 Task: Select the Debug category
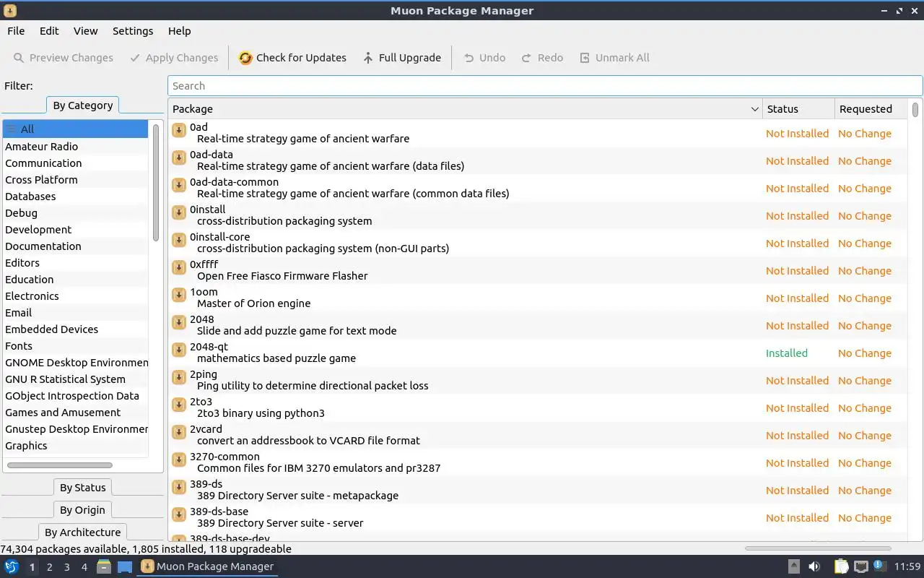(75, 213)
